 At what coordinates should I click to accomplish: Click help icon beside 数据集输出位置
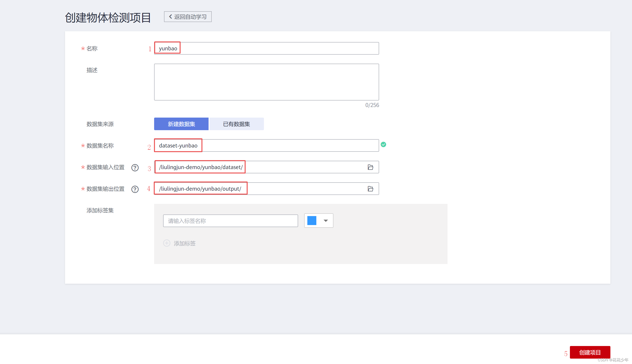click(135, 189)
